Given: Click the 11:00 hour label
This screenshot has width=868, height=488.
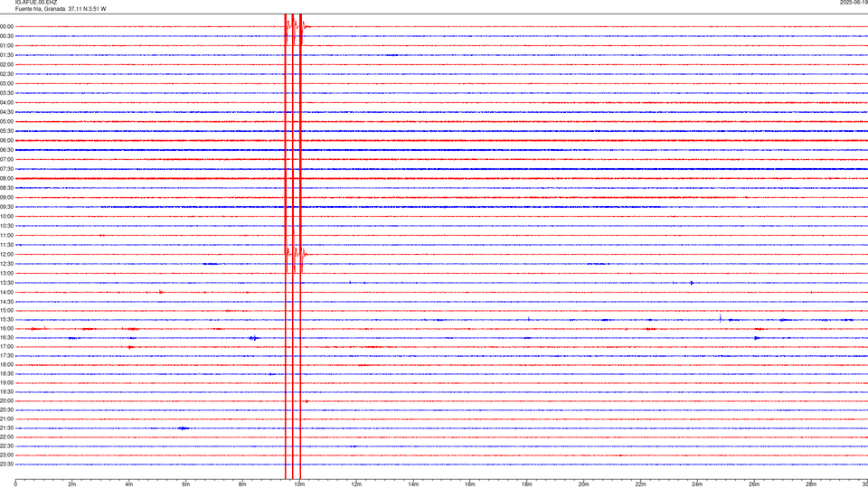Looking at the screenshot, I should [x=6, y=235].
